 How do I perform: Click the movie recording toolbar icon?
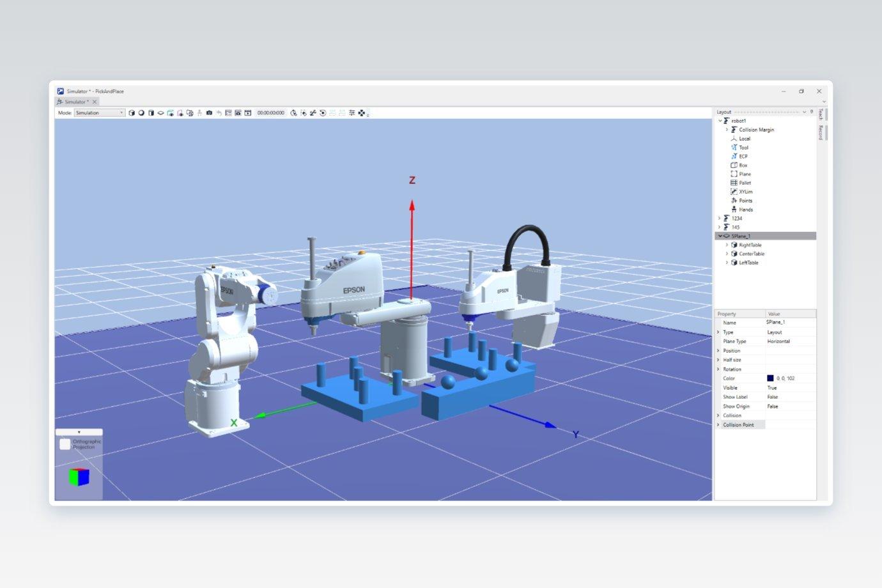coord(247,113)
